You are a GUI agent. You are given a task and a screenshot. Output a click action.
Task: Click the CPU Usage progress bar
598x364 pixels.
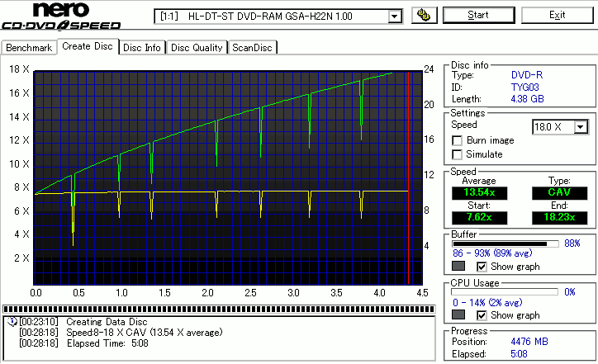click(505, 292)
